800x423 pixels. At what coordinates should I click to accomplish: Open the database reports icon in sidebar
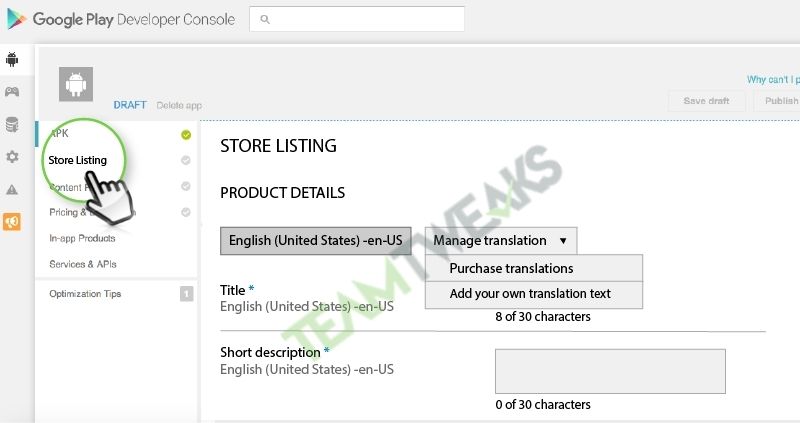tap(12, 125)
